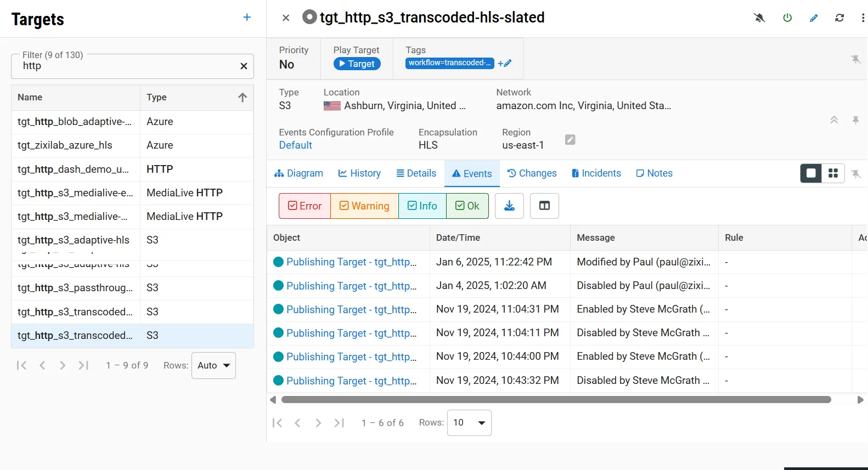This screenshot has height=470, width=868.
Task: Open the Changes tab
Action: coord(532,173)
